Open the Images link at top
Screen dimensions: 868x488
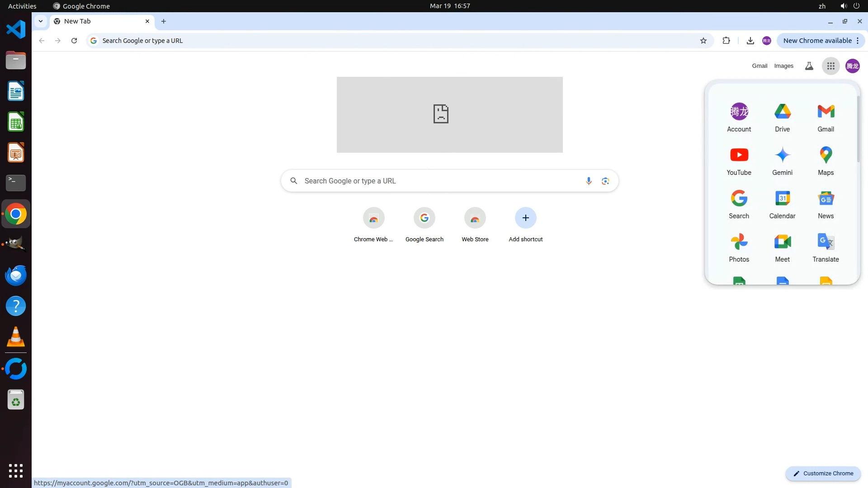coord(783,66)
